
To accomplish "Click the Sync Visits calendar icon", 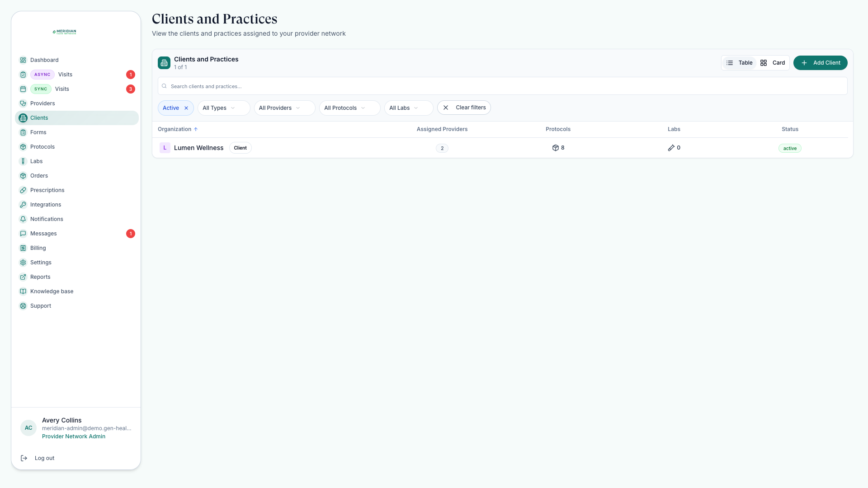I will pyautogui.click(x=23, y=89).
